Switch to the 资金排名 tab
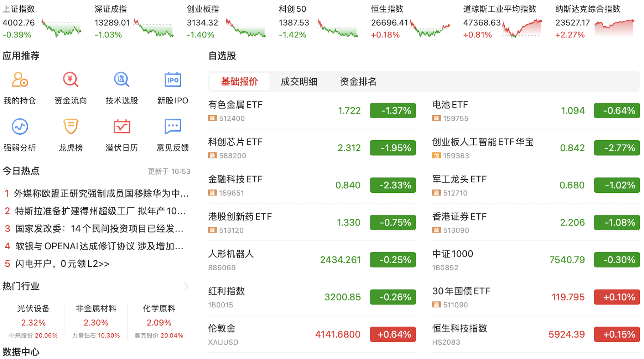This screenshot has width=644, height=359. pyautogui.click(x=358, y=82)
